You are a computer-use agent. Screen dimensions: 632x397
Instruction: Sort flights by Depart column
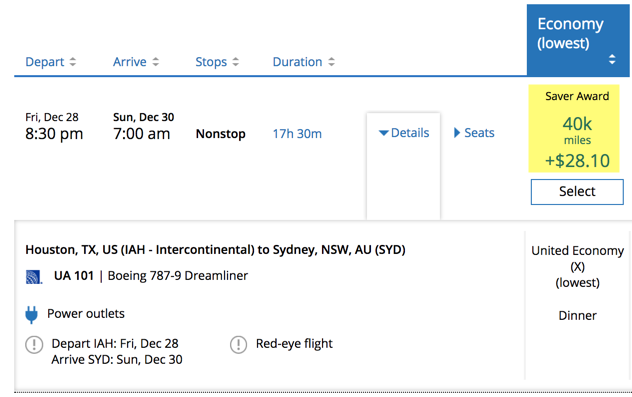(x=45, y=62)
